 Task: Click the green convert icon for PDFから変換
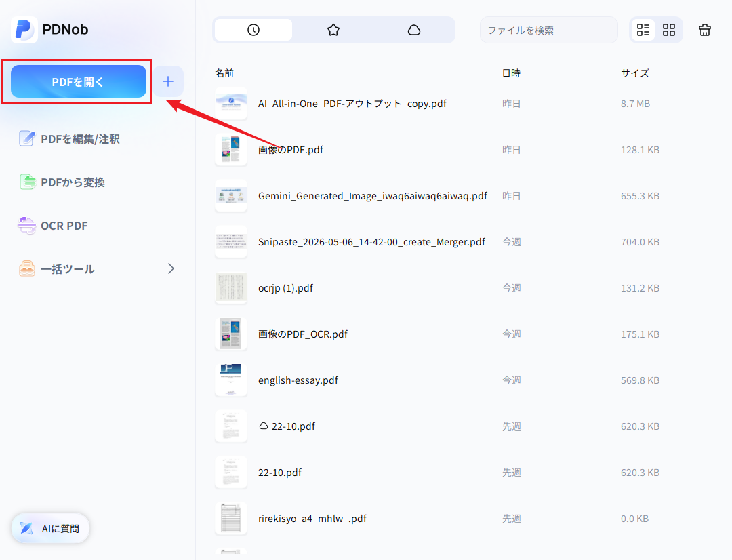(27, 182)
